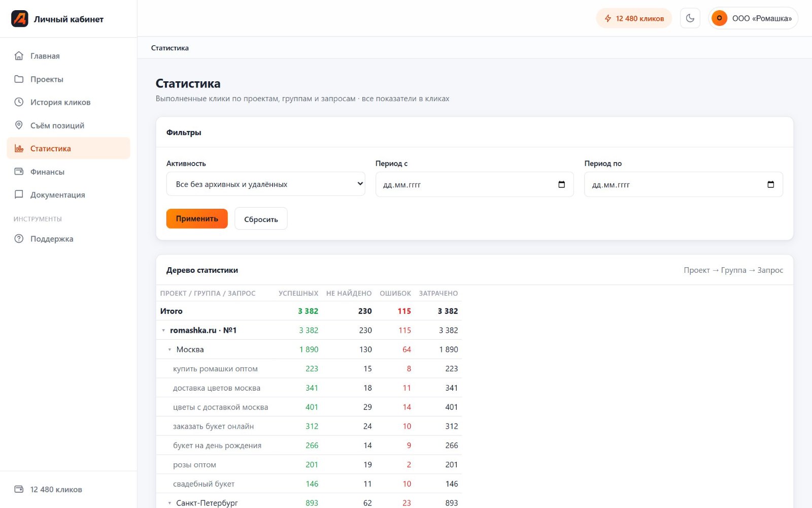Open calendar picker in Период с field

coord(561,184)
